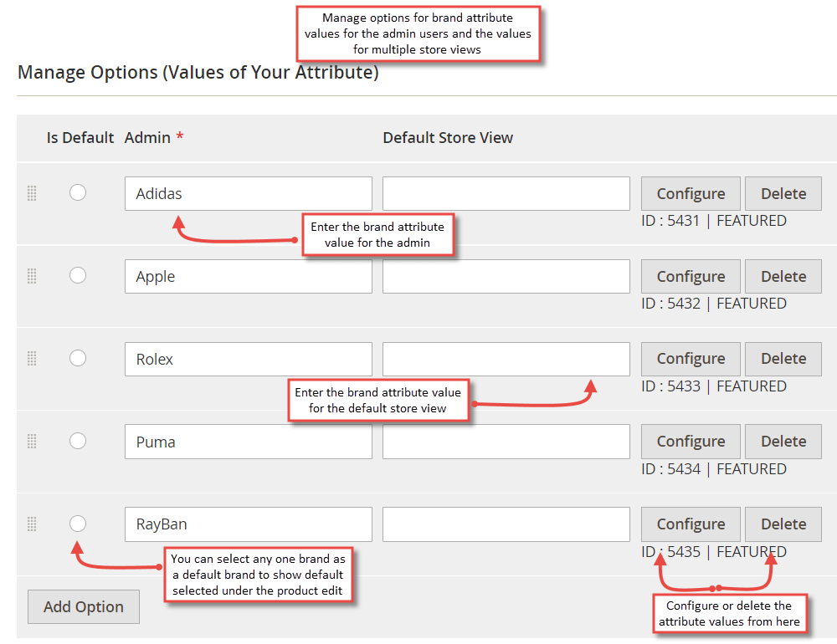Delete the Rolex brand option
Image resolution: width=837 pixels, height=644 pixels.
tap(783, 359)
